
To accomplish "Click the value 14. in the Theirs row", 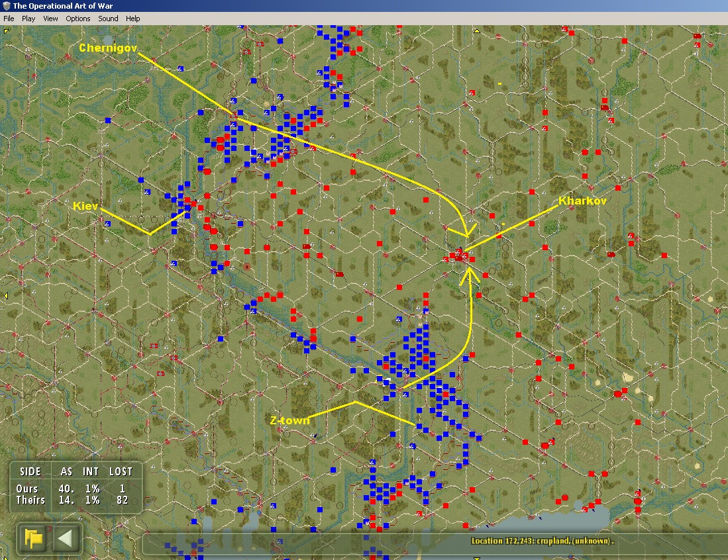I will (x=66, y=500).
